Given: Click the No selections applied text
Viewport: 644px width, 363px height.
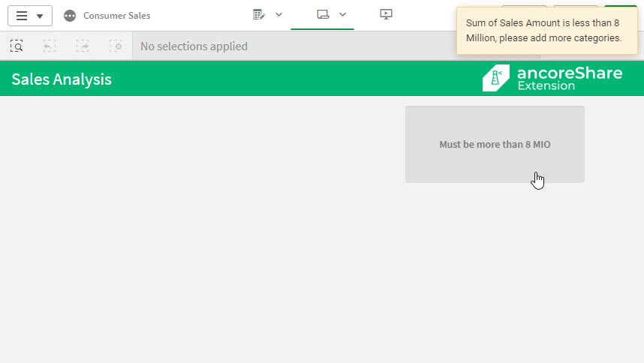Looking at the screenshot, I should [194, 46].
